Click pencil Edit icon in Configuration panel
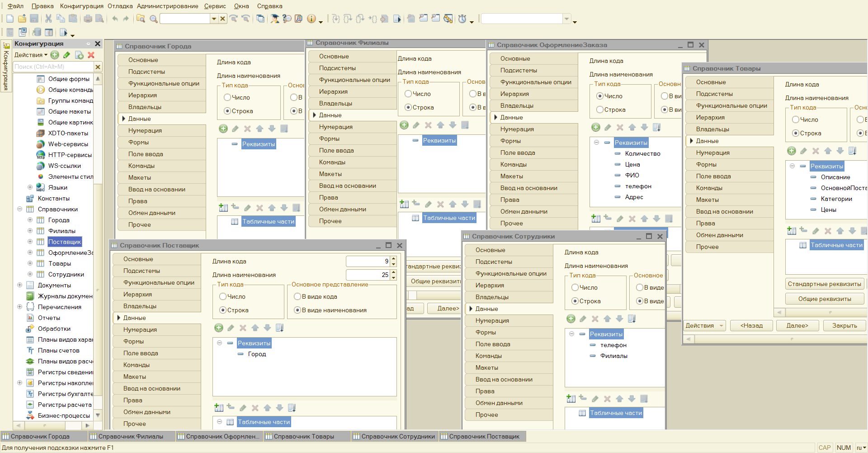The width and height of the screenshot is (868, 453). coord(66,55)
